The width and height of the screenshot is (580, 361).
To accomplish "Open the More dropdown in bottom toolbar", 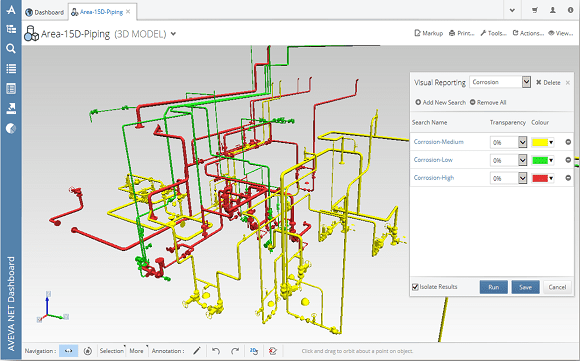I will pos(137,351).
